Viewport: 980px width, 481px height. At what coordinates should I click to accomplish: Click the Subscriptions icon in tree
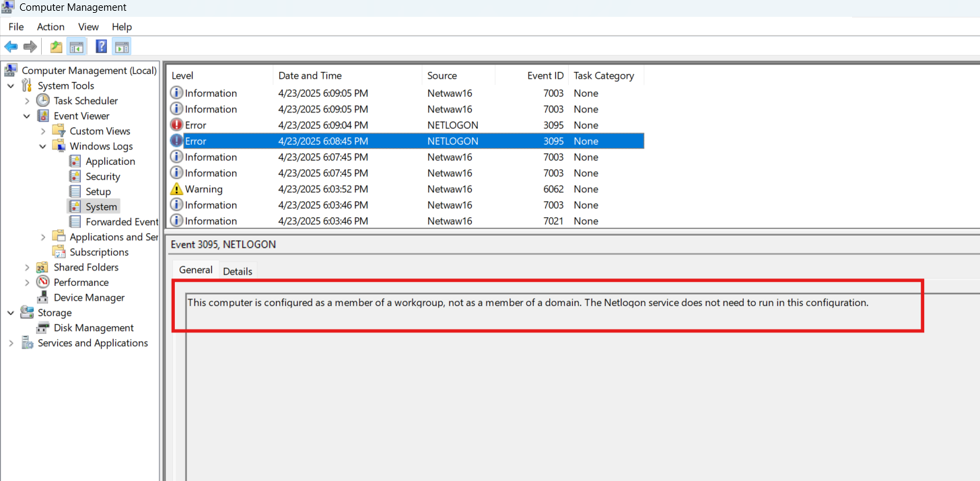click(59, 252)
